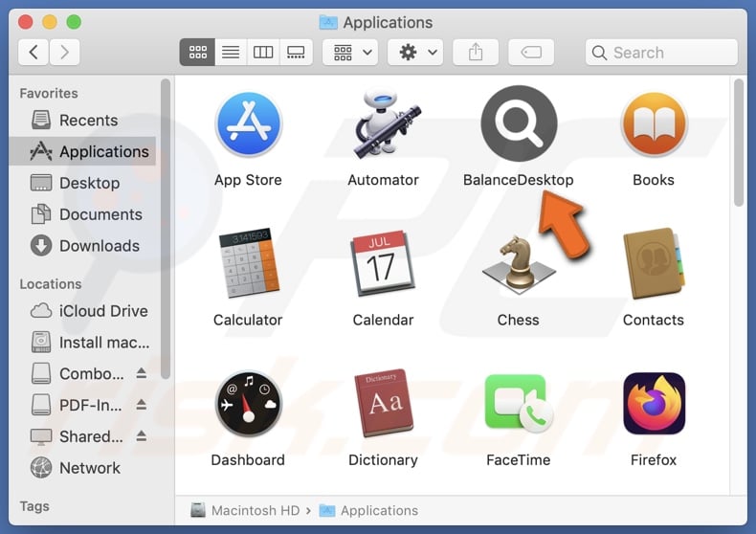The height and width of the screenshot is (534, 756).
Task: Switch to icon view
Action: tap(198, 52)
